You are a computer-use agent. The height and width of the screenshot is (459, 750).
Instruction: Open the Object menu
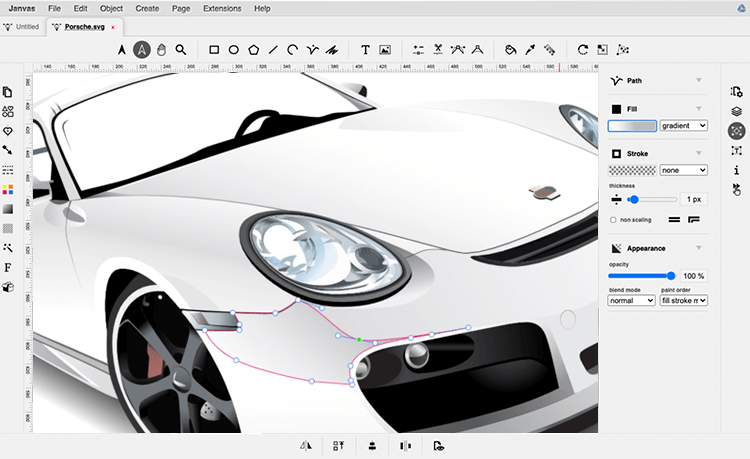(x=111, y=9)
